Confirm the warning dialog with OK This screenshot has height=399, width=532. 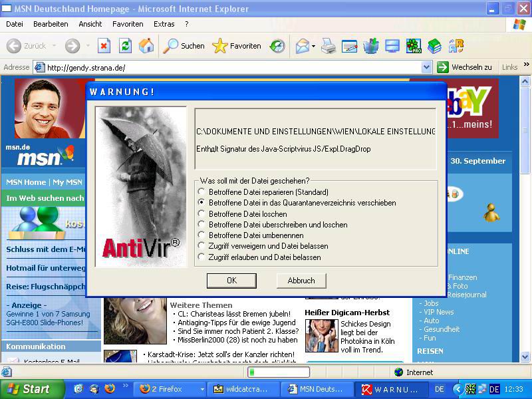pyautogui.click(x=231, y=281)
